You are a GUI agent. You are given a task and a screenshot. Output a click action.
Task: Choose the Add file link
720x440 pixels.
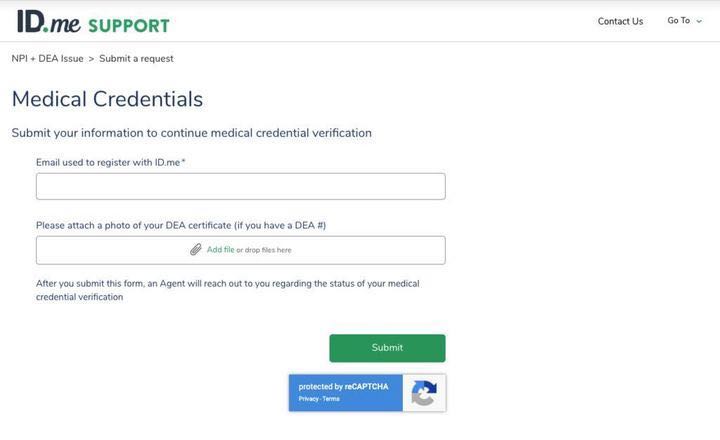(220, 249)
